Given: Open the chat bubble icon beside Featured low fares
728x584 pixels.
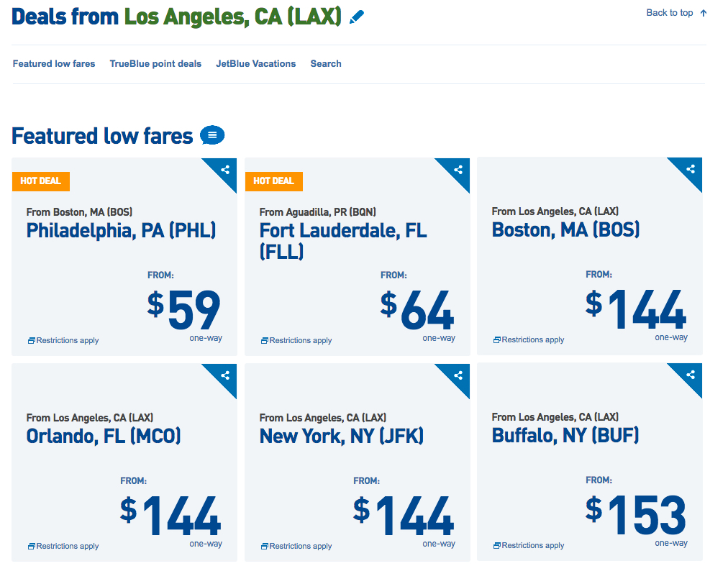Looking at the screenshot, I should click(x=211, y=135).
